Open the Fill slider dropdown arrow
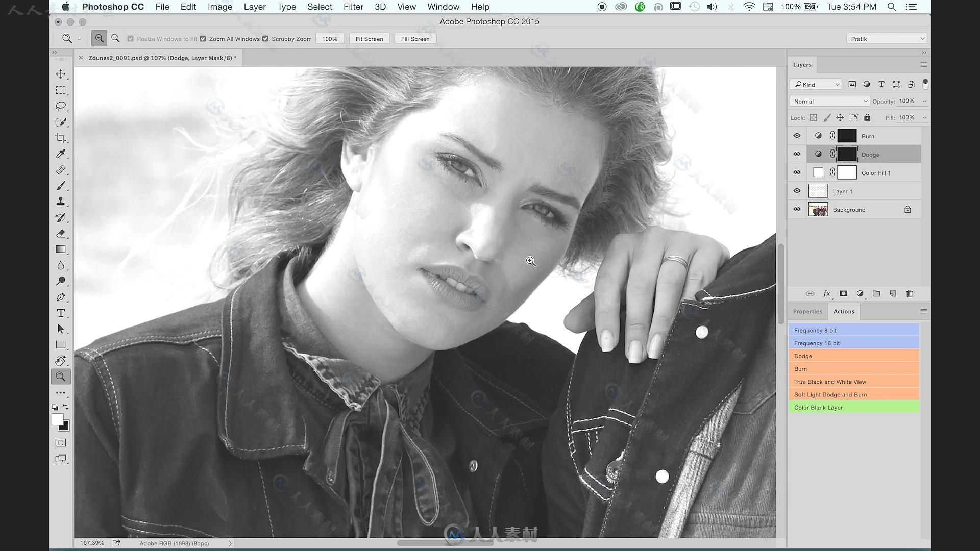Viewport: 980px width, 551px height. point(924,117)
